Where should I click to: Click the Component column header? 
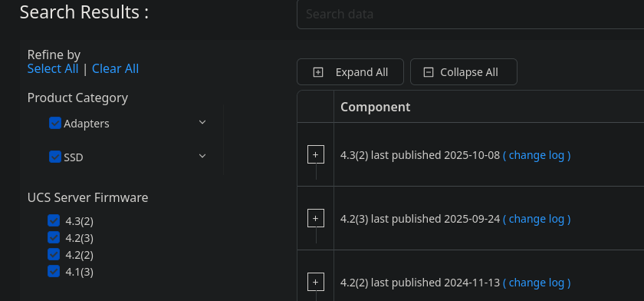click(376, 107)
